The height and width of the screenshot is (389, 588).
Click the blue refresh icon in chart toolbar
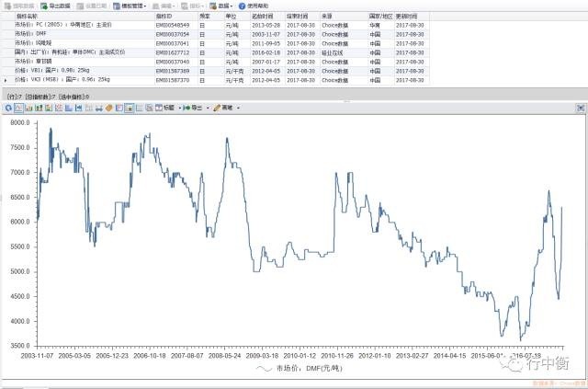[8, 109]
